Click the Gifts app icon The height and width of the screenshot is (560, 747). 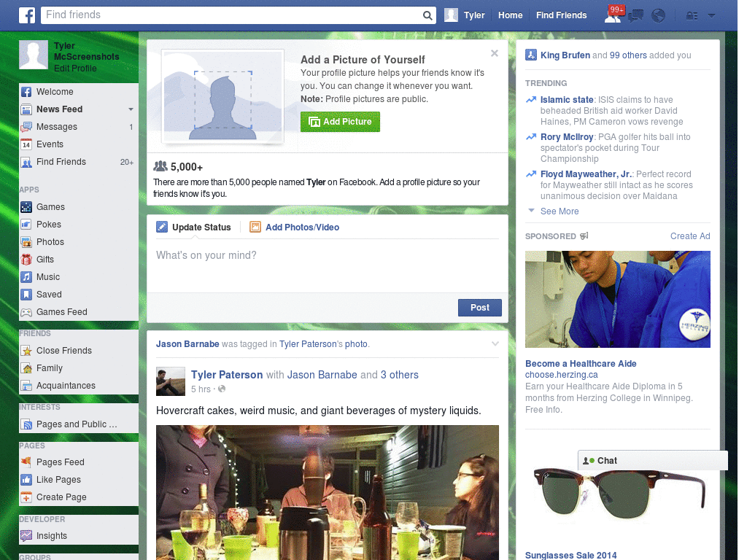tap(26, 260)
